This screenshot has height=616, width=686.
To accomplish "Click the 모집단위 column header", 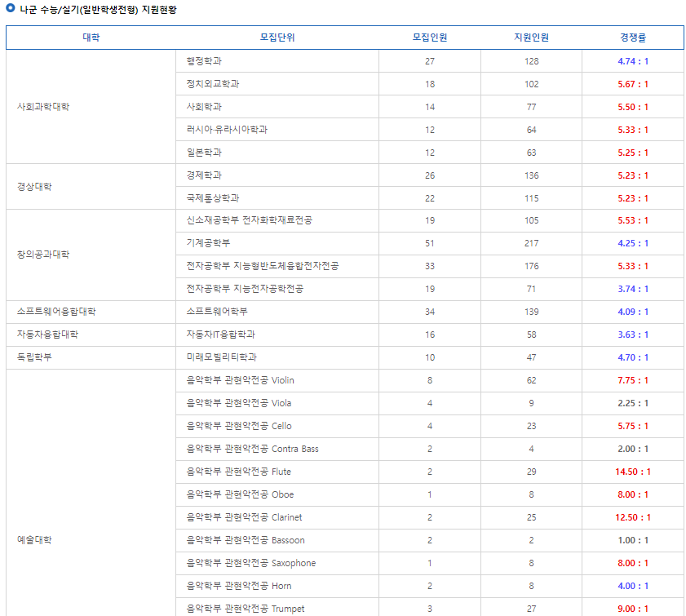I will [277, 38].
